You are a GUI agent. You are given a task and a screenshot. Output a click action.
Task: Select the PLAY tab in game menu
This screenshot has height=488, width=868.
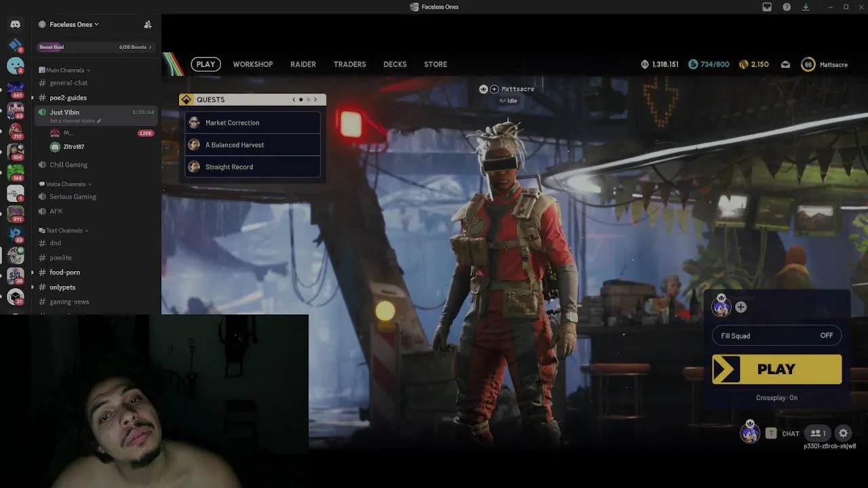tap(205, 64)
